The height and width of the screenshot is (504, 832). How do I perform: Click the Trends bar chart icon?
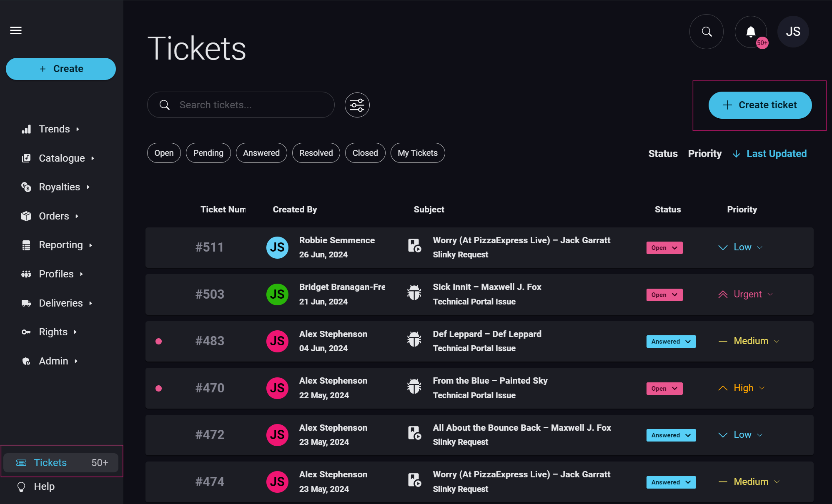pos(26,129)
